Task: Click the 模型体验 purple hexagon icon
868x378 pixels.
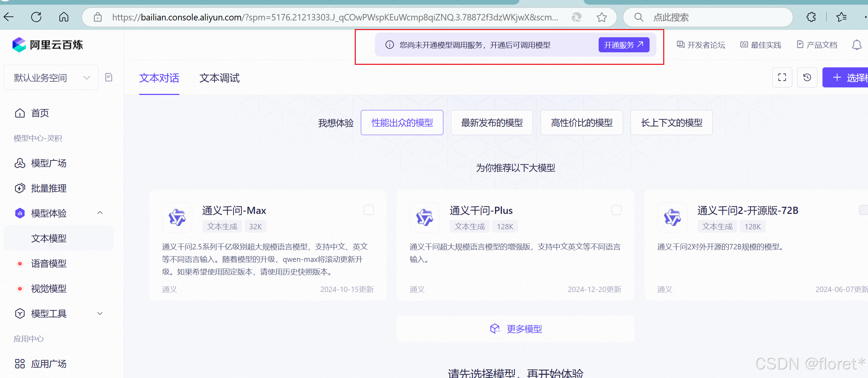Action: pos(20,213)
